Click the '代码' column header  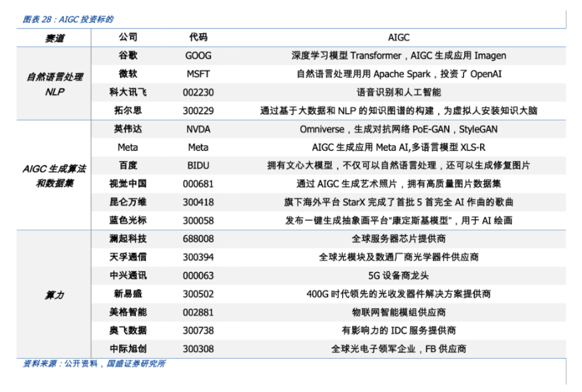click(x=198, y=37)
